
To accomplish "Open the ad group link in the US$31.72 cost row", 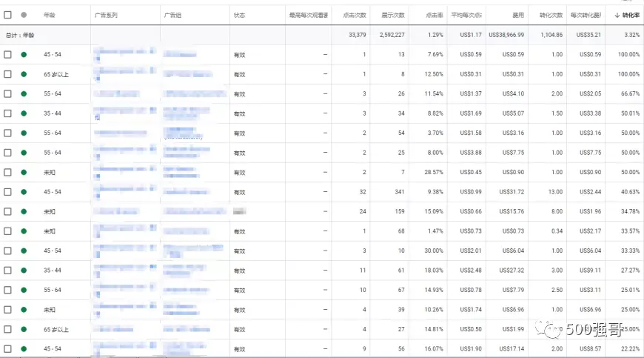I will coord(186,192).
